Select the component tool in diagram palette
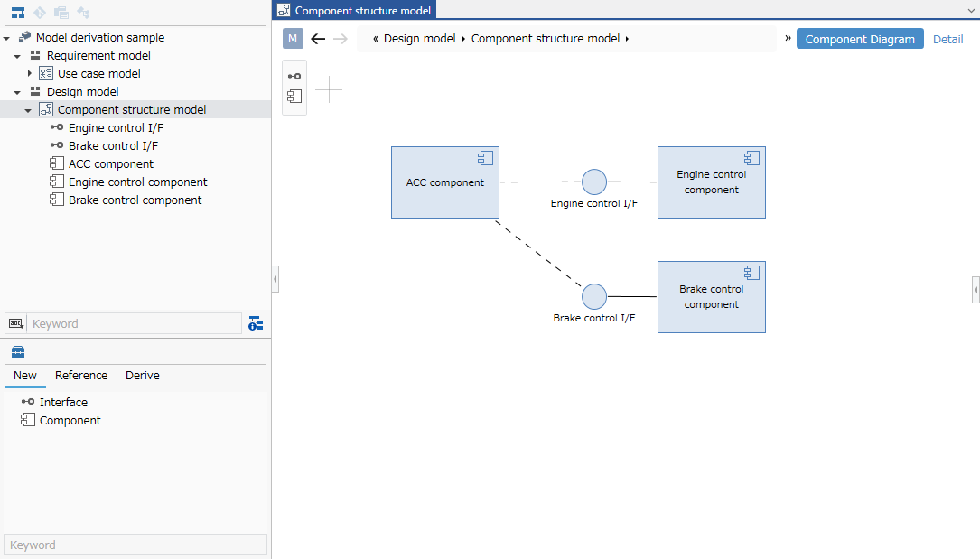The height and width of the screenshot is (559, 980). pyautogui.click(x=294, y=96)
